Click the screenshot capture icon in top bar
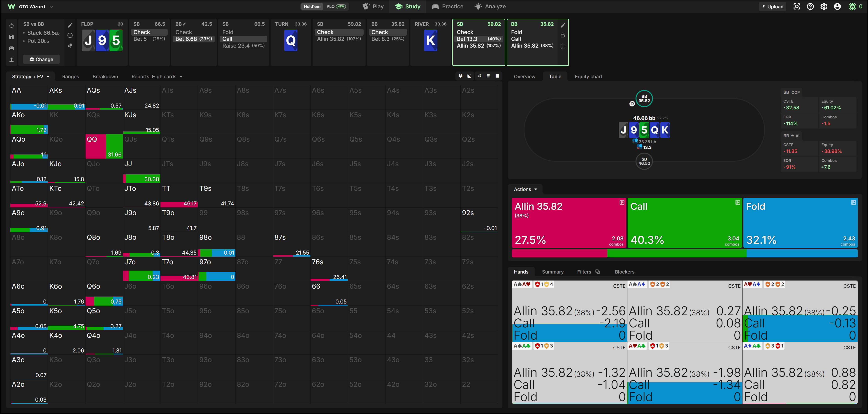 coord(796,6)
